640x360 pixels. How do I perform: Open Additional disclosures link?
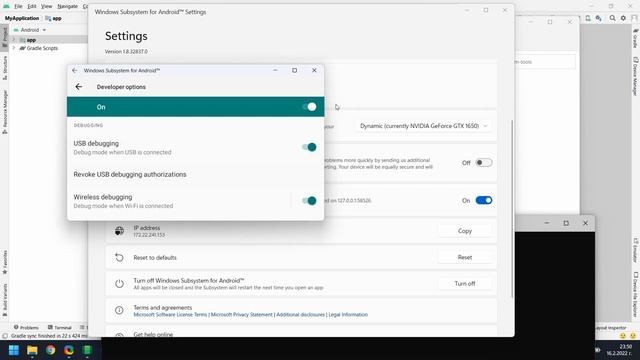click(300, 315)
